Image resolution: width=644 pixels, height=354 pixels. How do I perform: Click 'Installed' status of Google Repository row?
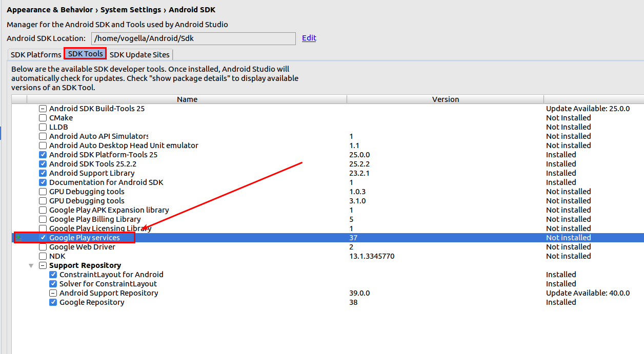click(x=561, y=302)
